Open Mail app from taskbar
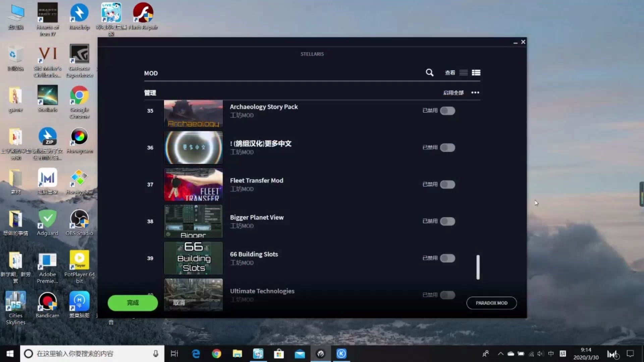 (x=300, y=354)
